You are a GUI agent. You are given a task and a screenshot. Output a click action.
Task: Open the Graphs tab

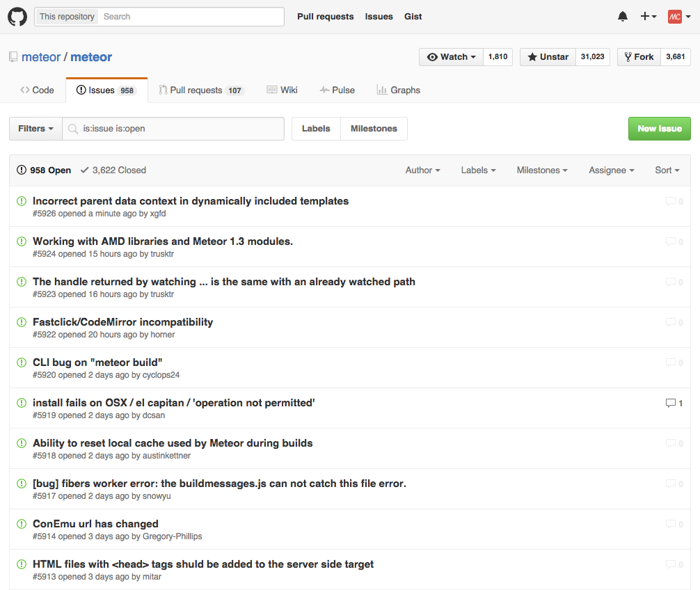point(398,90)
